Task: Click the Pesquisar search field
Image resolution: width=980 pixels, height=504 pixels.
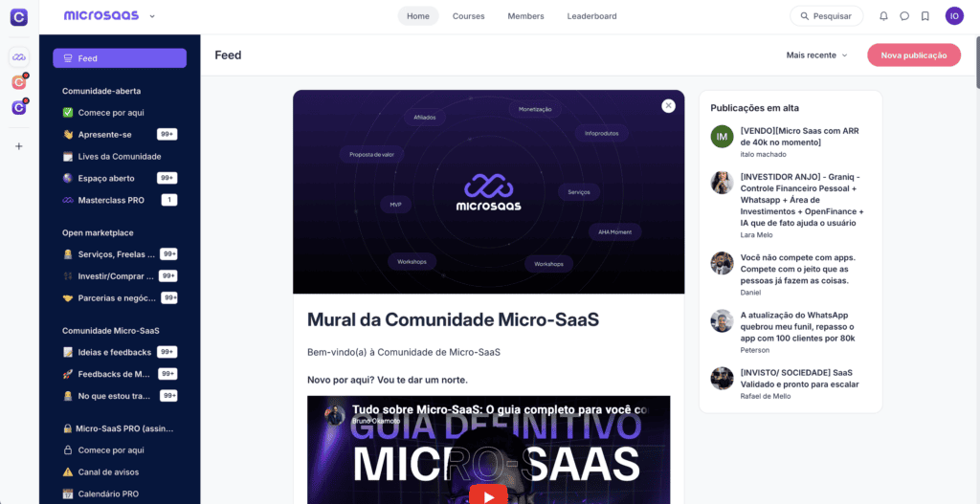Action: tap(826, 16)
